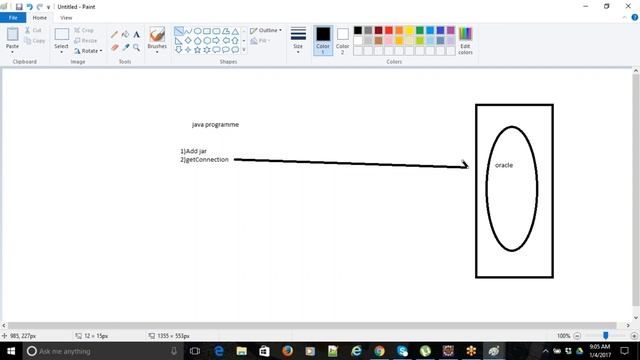Open Customize Quick Access Toolbar arrow
The image size is (640, 360).
pyautogui.click(x=49, y=7)
